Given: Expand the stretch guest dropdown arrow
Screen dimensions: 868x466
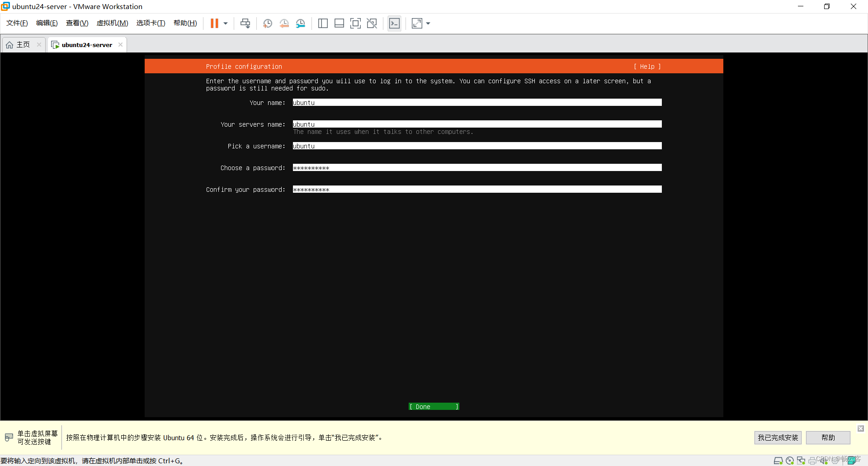Looking at the screenshot, I should (x=428, y=24).
